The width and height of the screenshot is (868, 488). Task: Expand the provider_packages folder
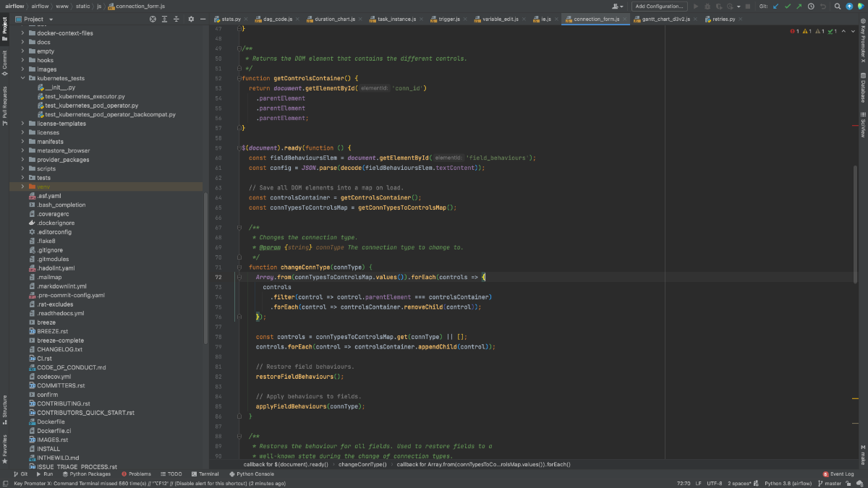pyautogui.click(x=22, y=160)
